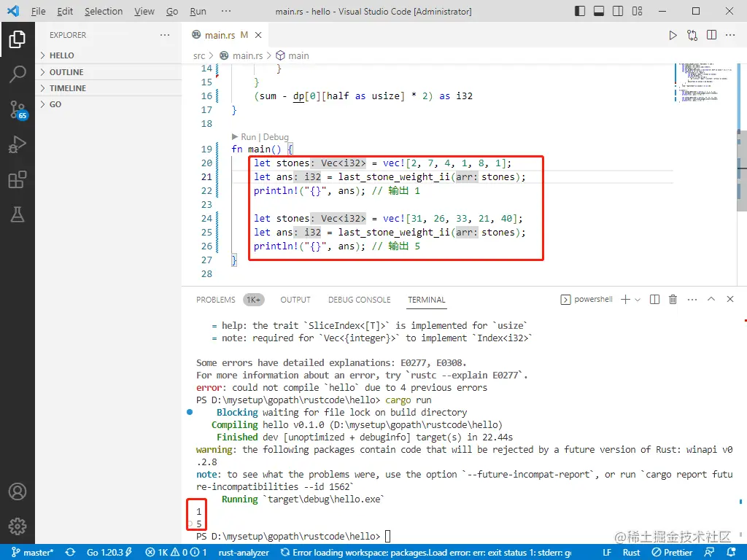Screen dimensions: 747x560
Task: Toggle the secondary side bar layout icon
Action: (x=618, y=11)
